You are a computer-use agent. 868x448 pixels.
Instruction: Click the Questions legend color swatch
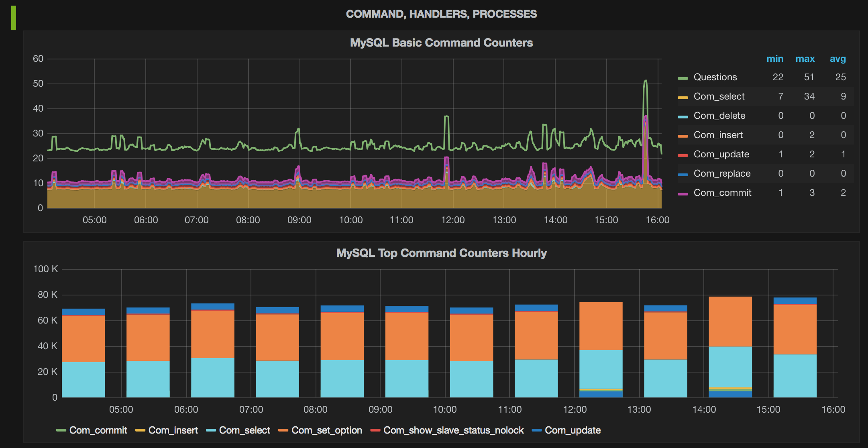(x=683, y=78)
